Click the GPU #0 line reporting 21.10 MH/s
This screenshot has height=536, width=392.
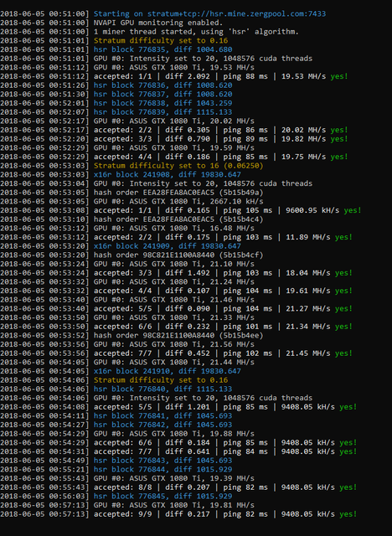coord(127,264)
